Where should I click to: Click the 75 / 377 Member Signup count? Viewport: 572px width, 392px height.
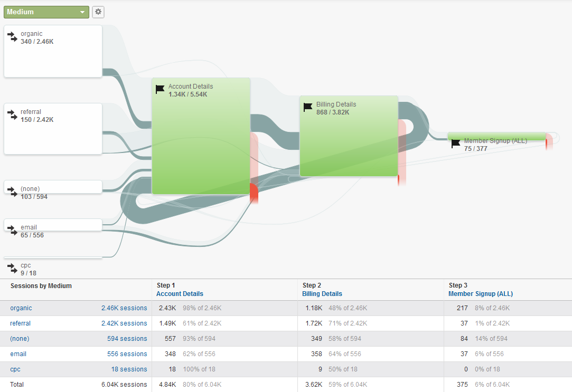pyautogui.click(x=476, y=149)
